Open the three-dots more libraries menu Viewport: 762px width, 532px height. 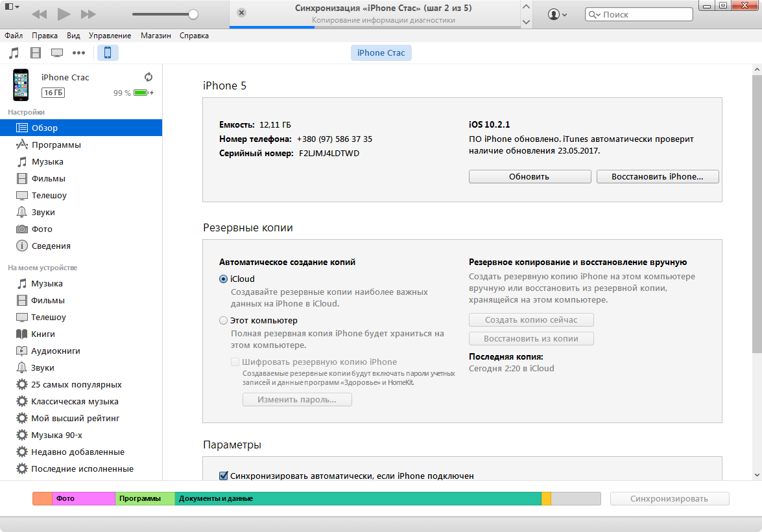coord(78,53)
